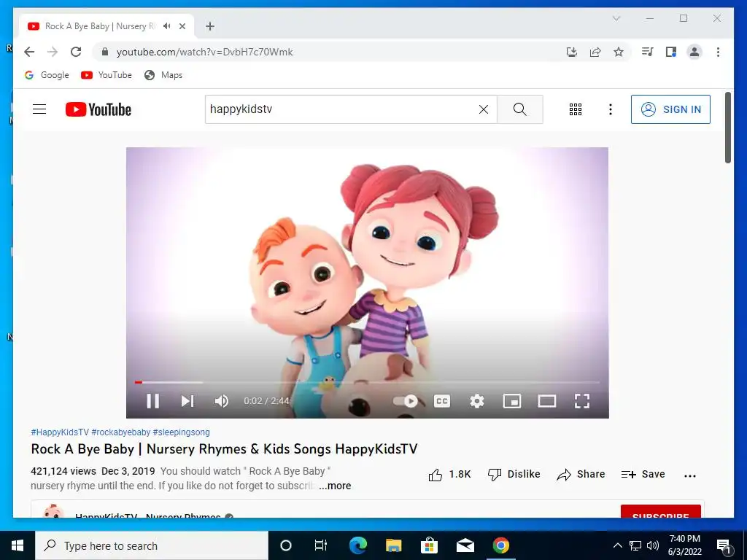
Task: Clear the search text with X
Action: pyautogui.click(x=483, y=109)
